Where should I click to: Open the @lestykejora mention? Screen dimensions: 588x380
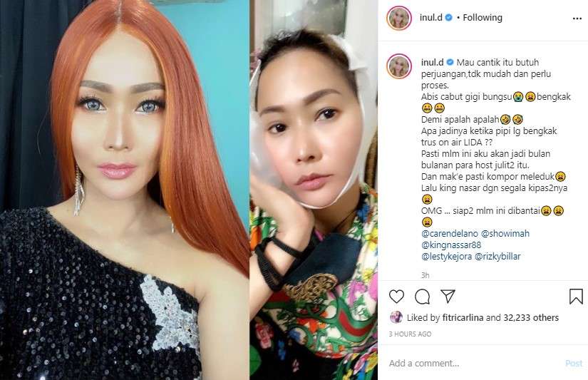(447, 257)
